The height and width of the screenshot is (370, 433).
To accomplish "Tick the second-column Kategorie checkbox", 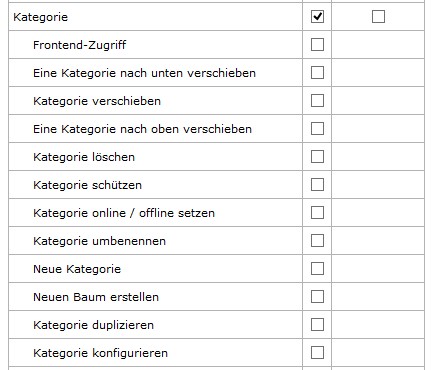I will coord(378,16).
